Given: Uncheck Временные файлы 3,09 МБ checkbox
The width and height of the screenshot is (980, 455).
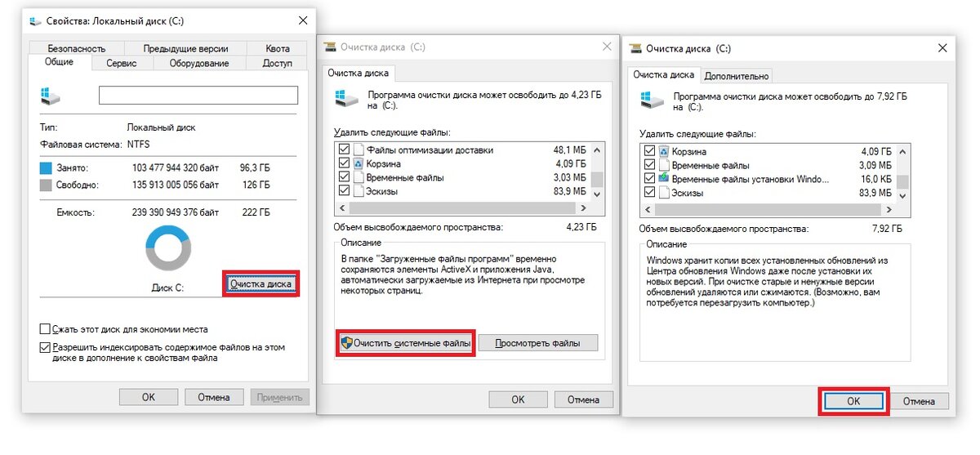Looking at the screenshot, I should coord(649,165).
